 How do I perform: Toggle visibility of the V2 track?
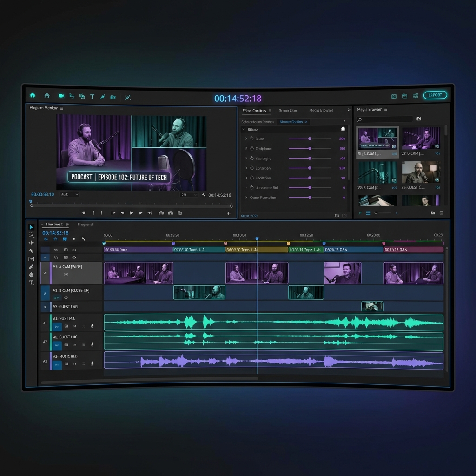pos(74,258)
